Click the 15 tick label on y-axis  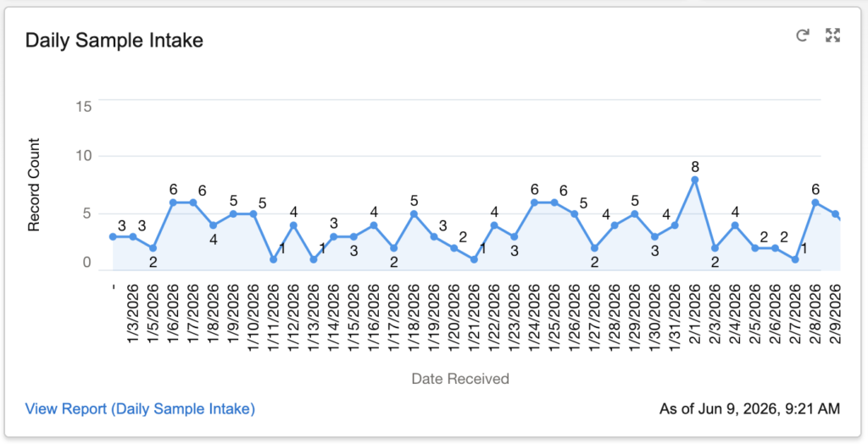pyautogui.click(x=83, y=106)
